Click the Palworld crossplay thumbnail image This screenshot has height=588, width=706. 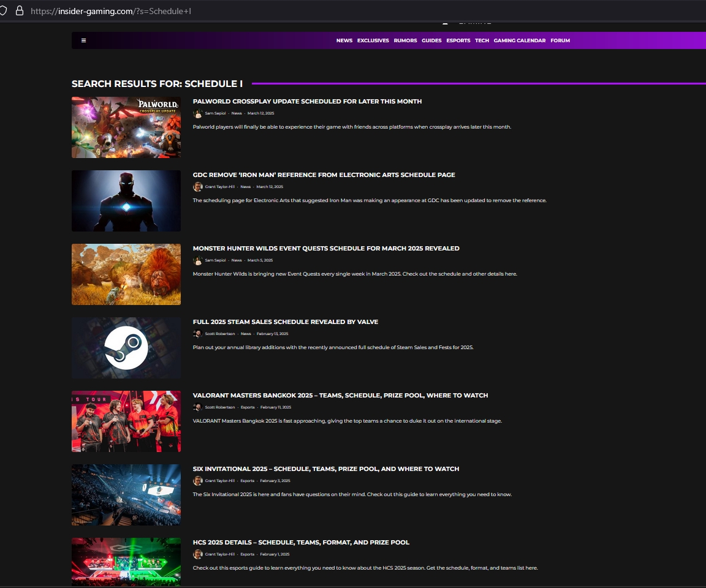[x=126, y=127]
